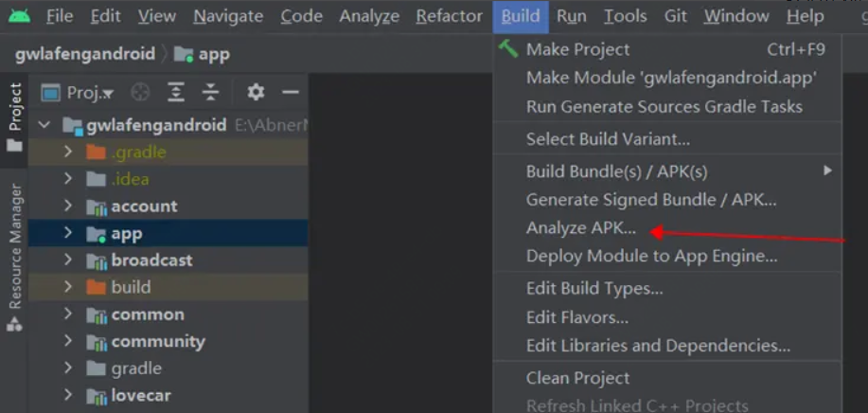This screenshot has height=413, width=868.
Task: Select Analyze APK... menu entry
Action: click(581, 228)
